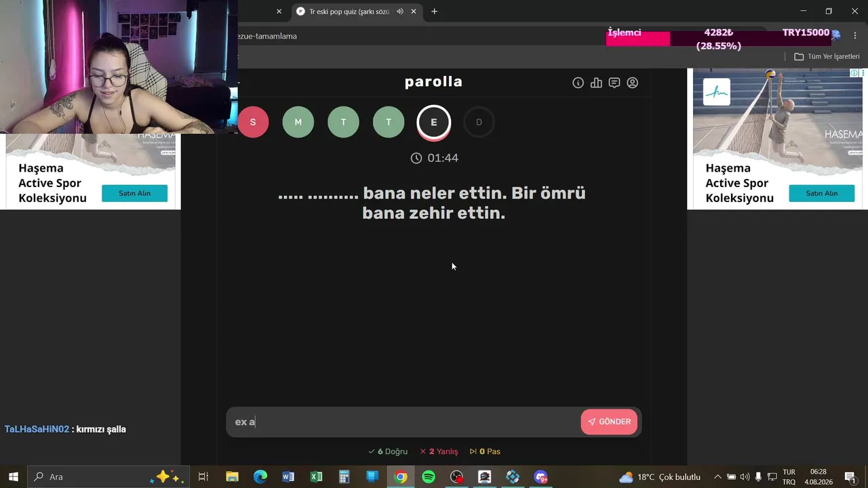This screenshot has height=488, width=868.
Task: Click Satın Alın in right Haşema ad
Action: tap(821, 193)
